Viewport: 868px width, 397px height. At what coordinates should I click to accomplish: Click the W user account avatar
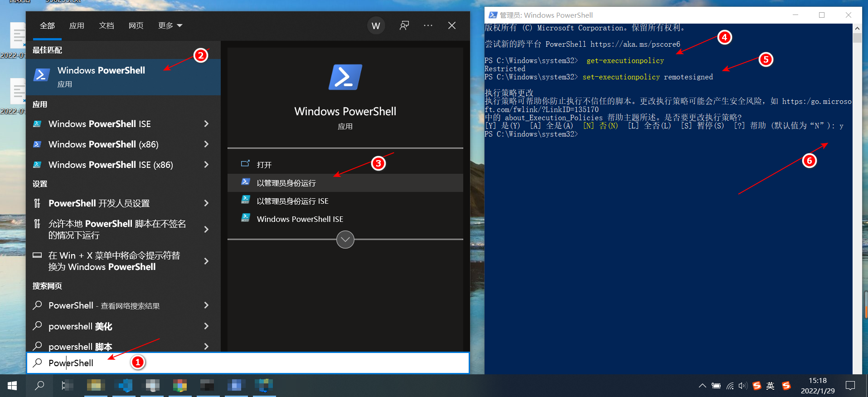[x=376, y=26]
